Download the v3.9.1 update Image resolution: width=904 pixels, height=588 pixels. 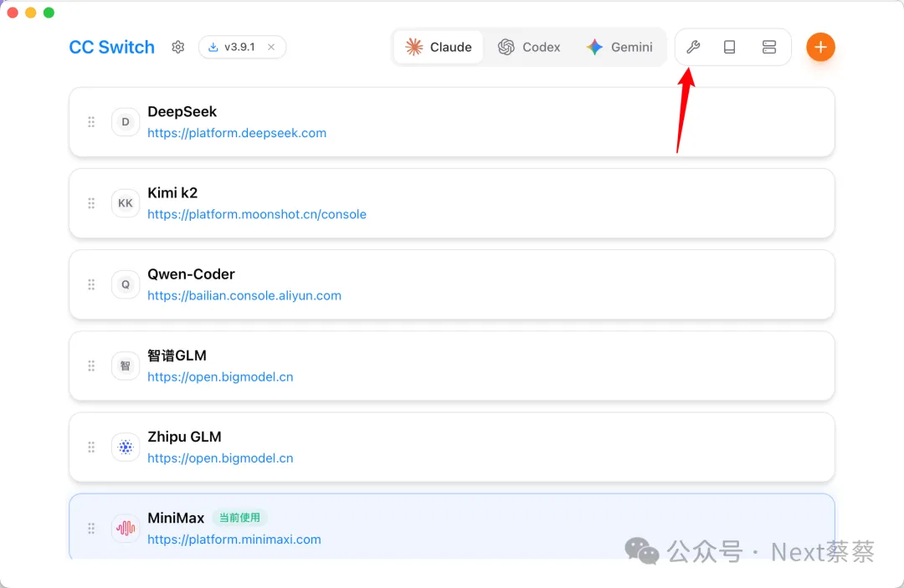[232, 48]
